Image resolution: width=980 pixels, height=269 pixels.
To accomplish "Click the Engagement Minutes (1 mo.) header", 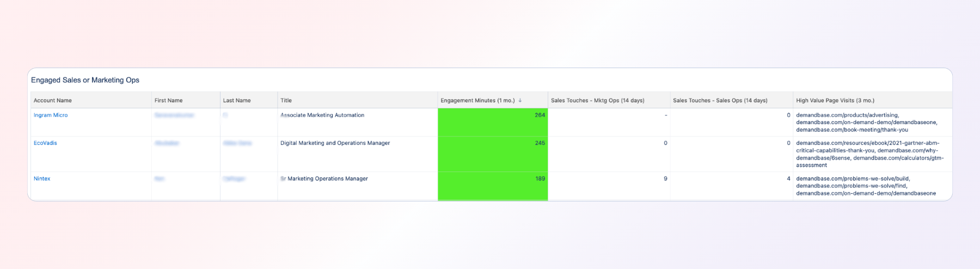I will tap(477, 101).
